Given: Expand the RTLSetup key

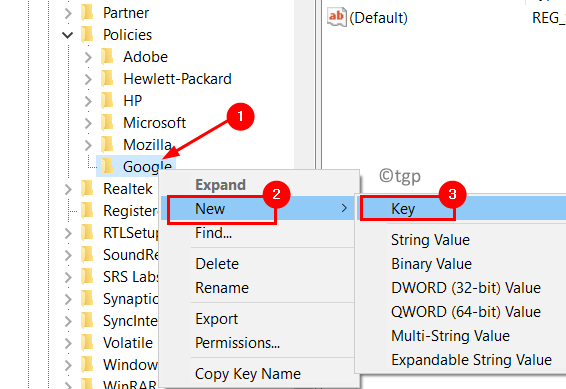Looking at the screenshot, I should [x=68, y=233].
